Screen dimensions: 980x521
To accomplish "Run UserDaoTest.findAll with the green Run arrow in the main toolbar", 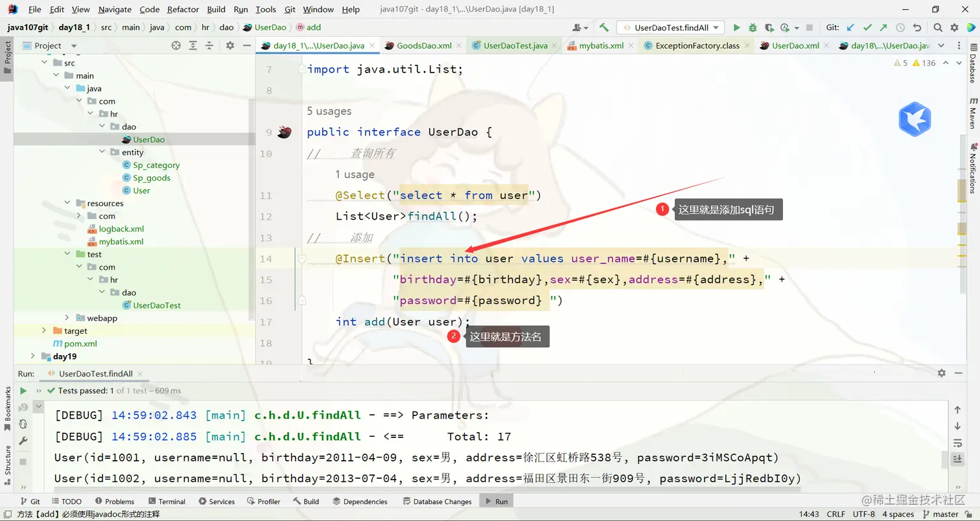I will click(x=736, y=28).
